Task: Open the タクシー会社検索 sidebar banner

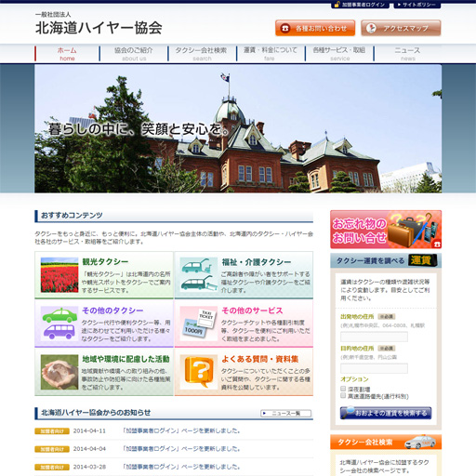Action: (x=386, y=442)
